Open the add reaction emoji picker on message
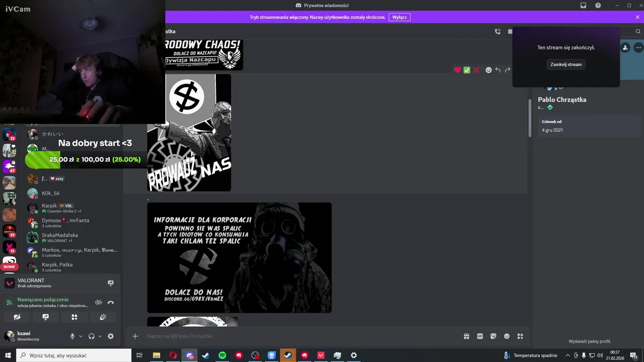 point(488,70)
